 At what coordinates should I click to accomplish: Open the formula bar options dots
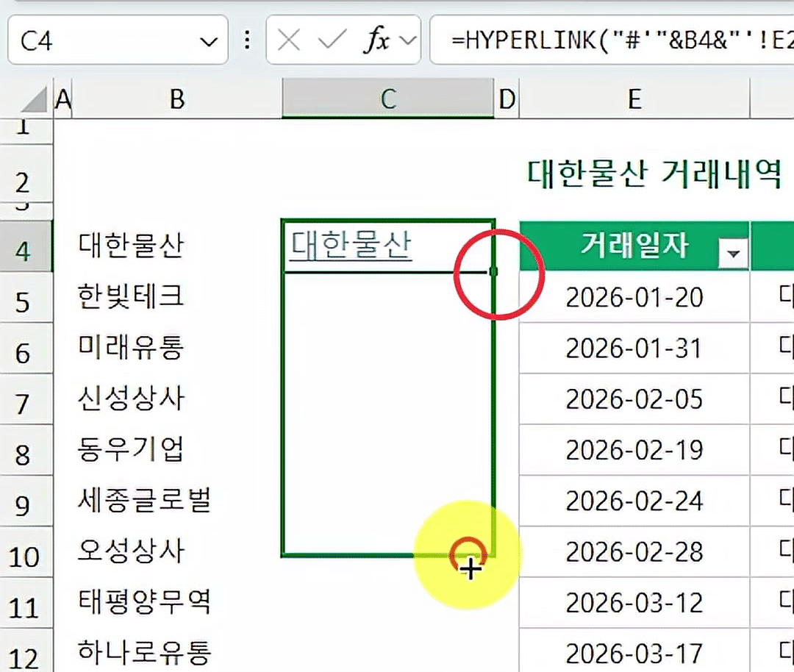[247, 40]
